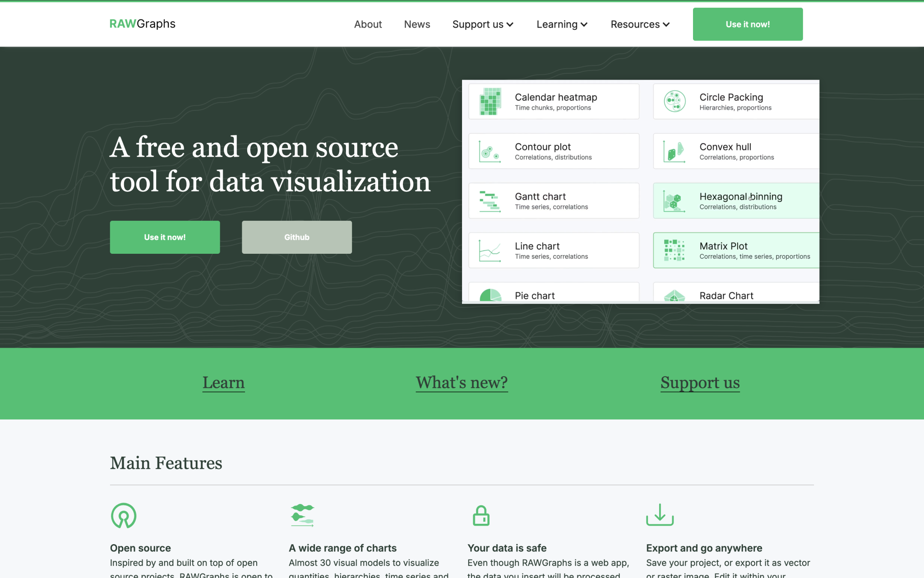Follow the Learn link
924x578 pixels.
coord(223,383)
